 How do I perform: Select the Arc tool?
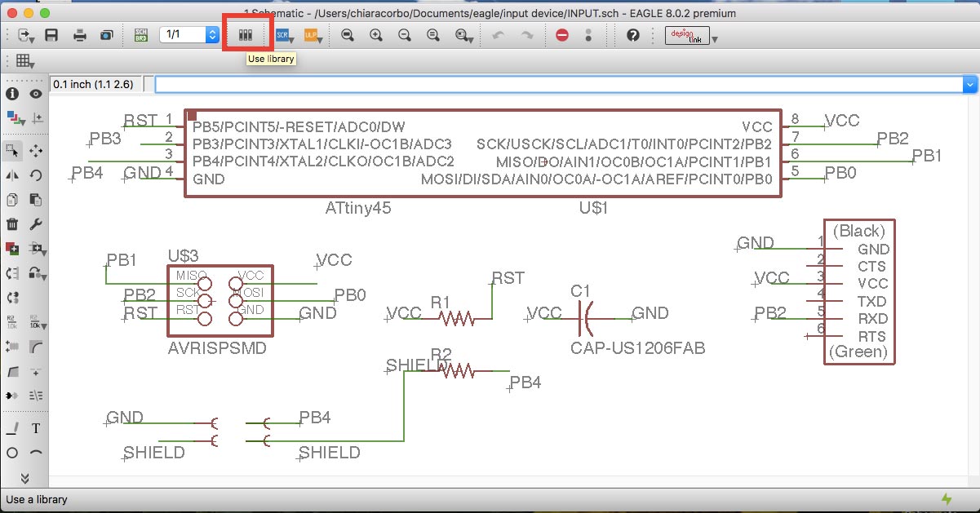pos(36,453)
